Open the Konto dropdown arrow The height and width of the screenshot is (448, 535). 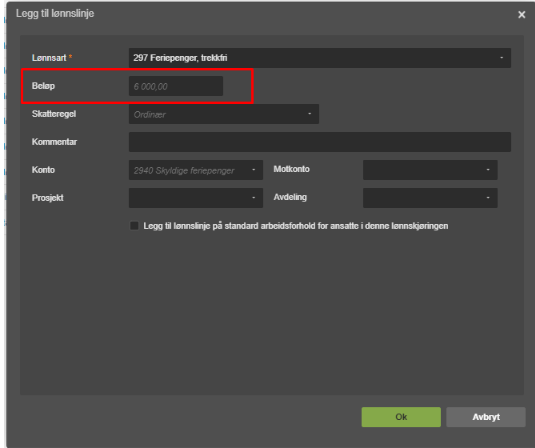coord(254,170)
